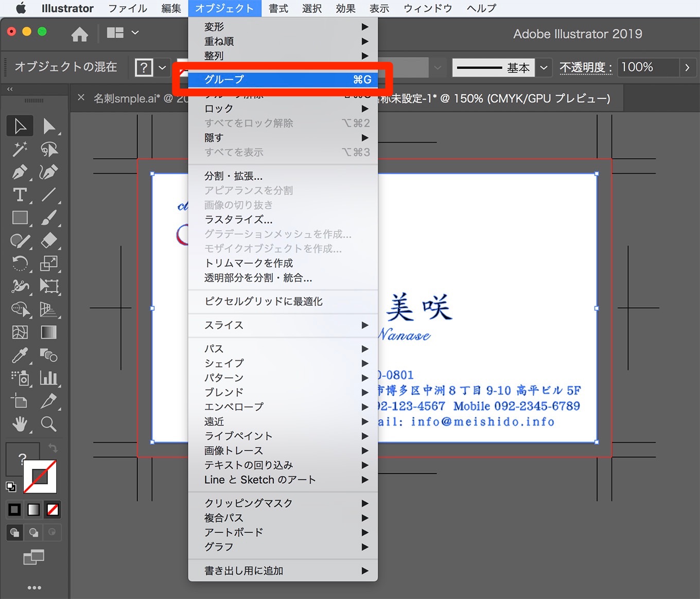Select the Shaper tool
This screenshot has height=599, width=700.
(x=20, y=240)
